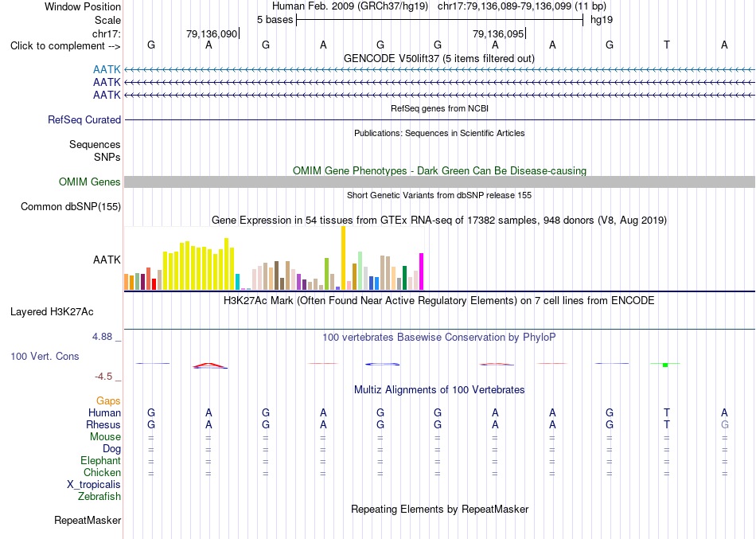The height and width of the screenshot is (539, 756).
Task: Click the gray mismatched G in Rhesus row
Action: point(724,424)
